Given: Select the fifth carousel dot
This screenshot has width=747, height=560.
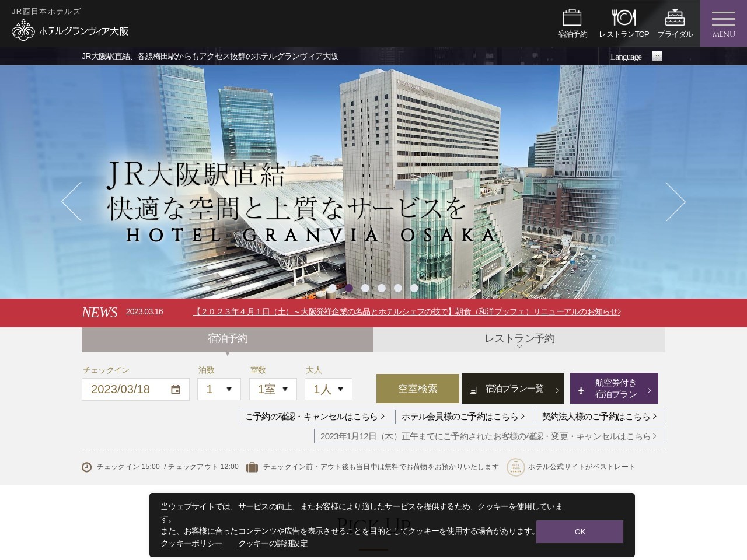Looking at the screenshot, I should (397, 288).
